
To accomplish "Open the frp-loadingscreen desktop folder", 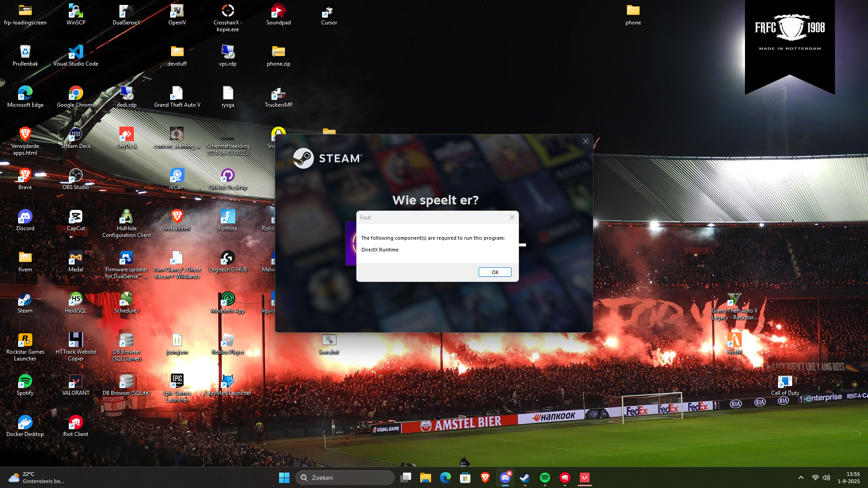I will pos(25,15).
